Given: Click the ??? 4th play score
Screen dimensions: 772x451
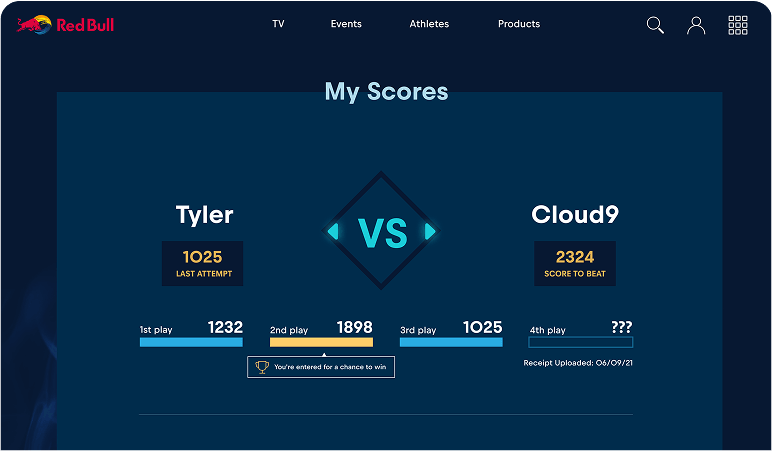Looking at the screenshot, I should 622,327.
